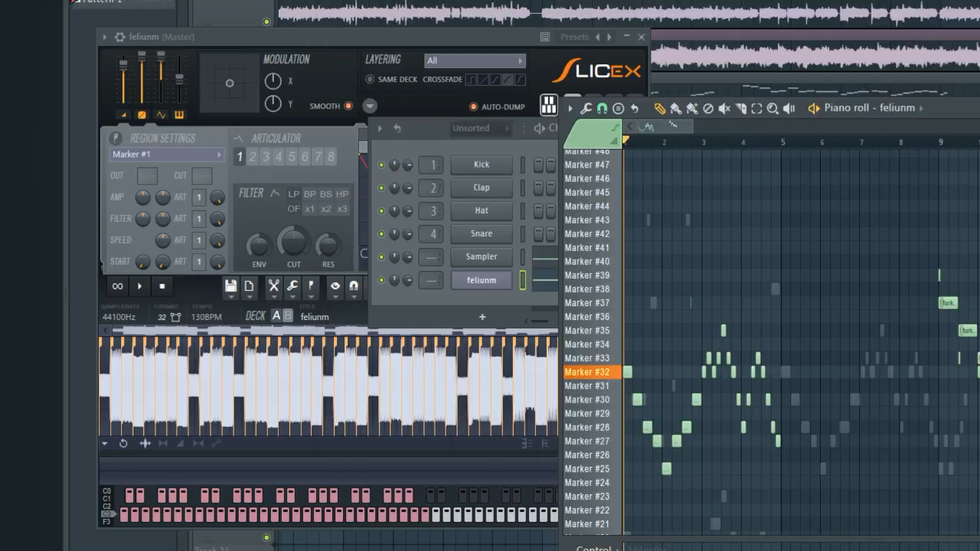Toggle the Hat channel green mute LED
Viewport: 980px width, 551px height.
[x=381, y=211]
